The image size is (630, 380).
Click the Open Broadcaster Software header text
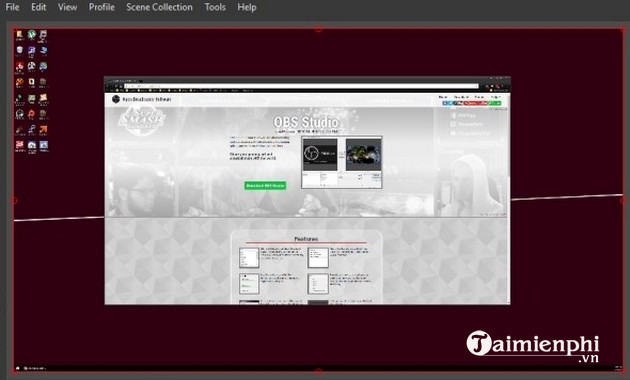[x=147, y=99]
